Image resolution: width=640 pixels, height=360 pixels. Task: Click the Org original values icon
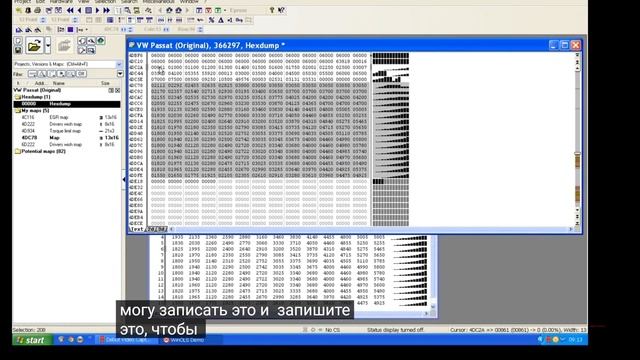tap(239, 20)
